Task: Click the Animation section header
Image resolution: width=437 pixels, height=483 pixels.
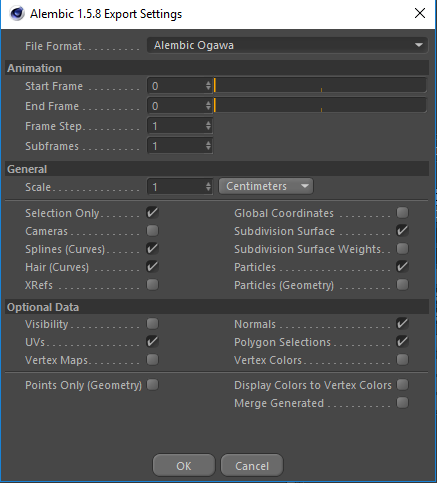Action: pos(217,68)
